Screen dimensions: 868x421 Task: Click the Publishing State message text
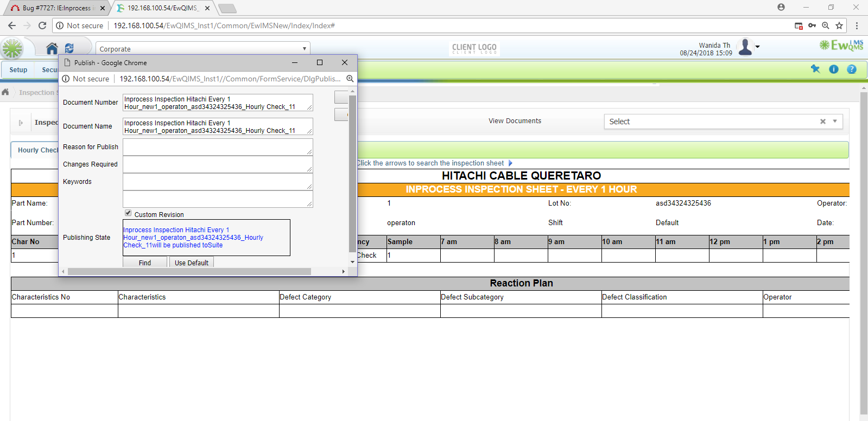[x=193, y=238]
